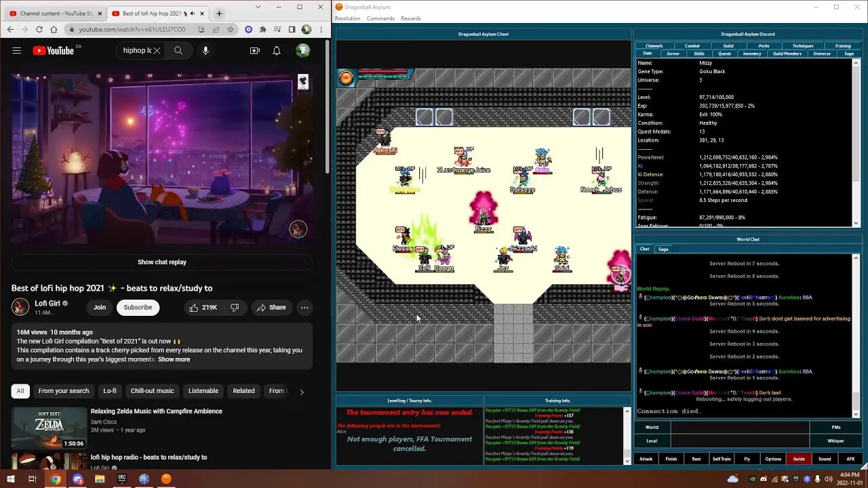Open the Commands menu in Dragonball Asylum
Image resolution: width=868 pixels, height=488 pixels.
(x=380, y=18)
